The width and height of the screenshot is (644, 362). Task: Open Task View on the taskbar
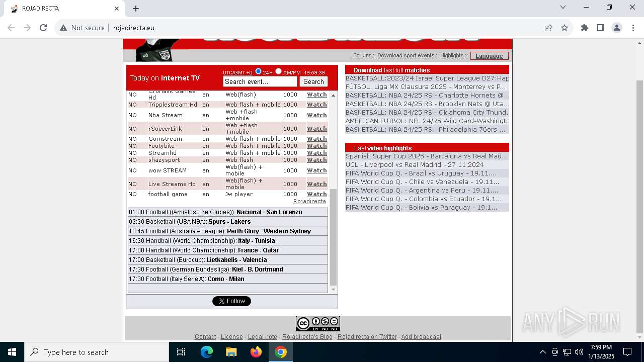point(181,352)
